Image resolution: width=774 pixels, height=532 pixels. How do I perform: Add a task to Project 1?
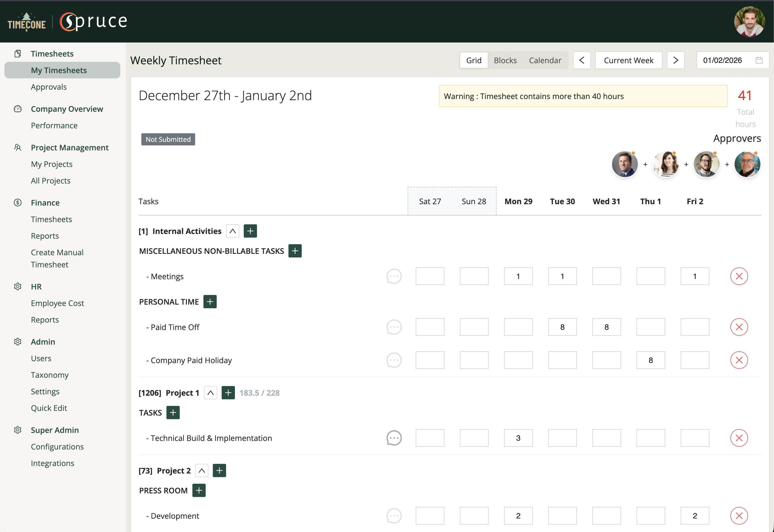click(x=228, y=392)
